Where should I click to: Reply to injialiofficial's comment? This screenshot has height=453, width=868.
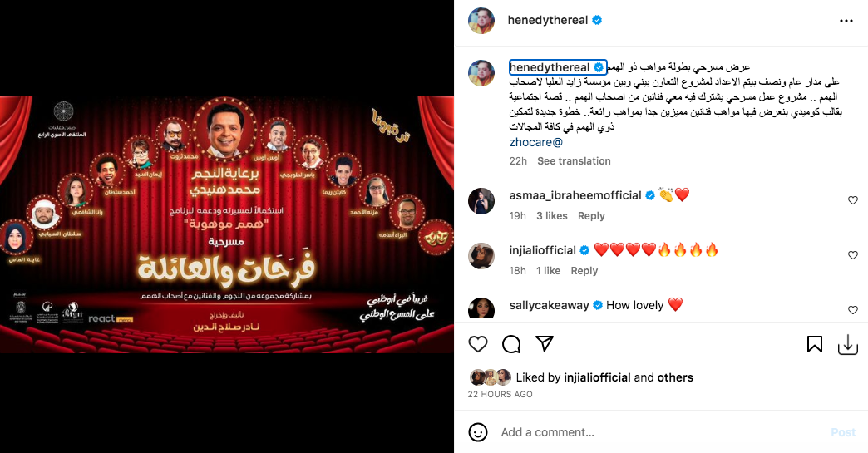click(x=584, y=270)
